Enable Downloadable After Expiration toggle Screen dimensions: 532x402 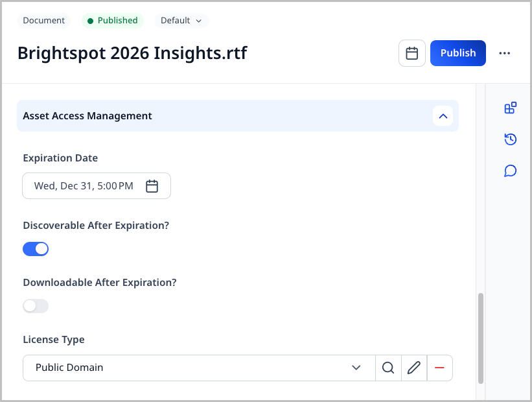point(36,306)
